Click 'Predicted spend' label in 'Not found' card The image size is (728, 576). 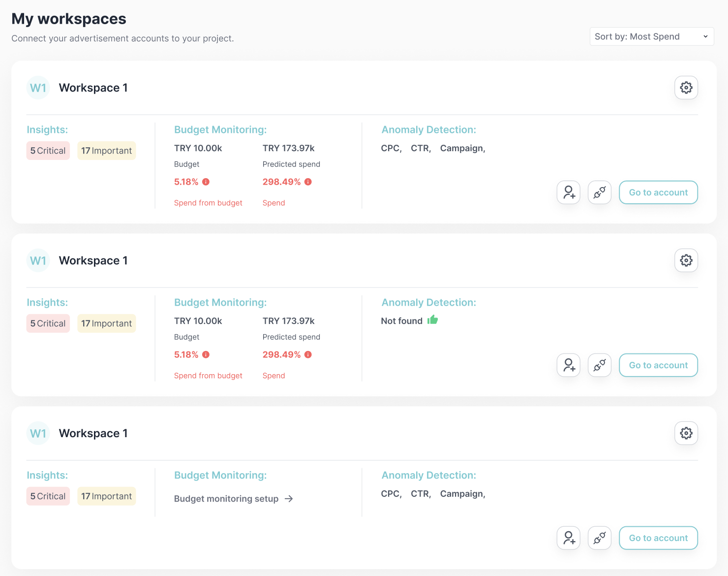291,337
